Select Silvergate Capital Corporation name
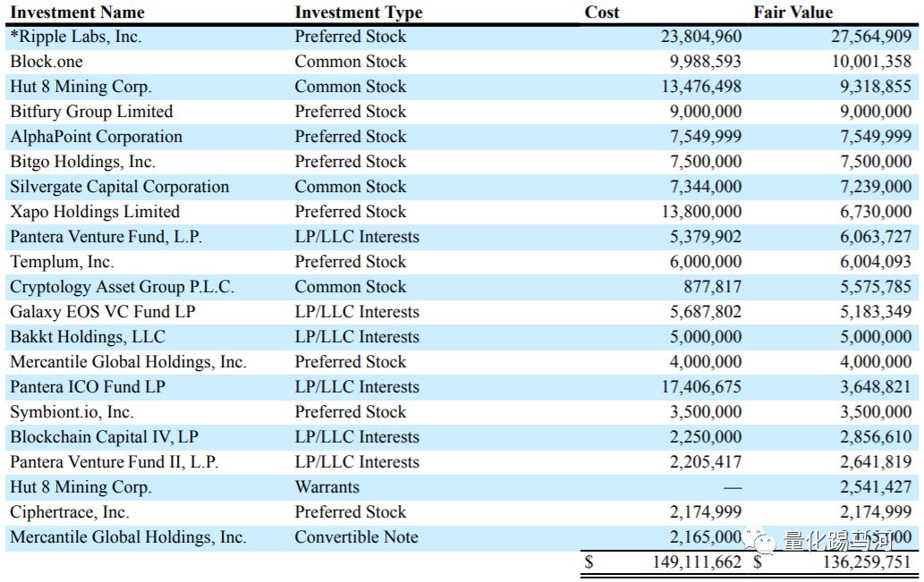The width and height of the screenshot is (924, 582). coord(120,187)
